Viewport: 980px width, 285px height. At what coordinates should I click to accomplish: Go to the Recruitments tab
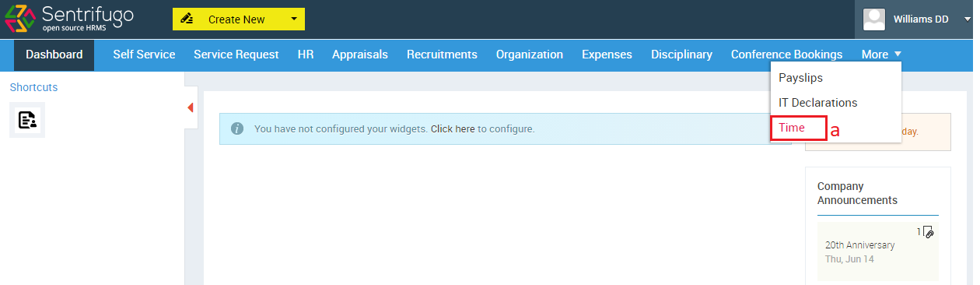442,55
